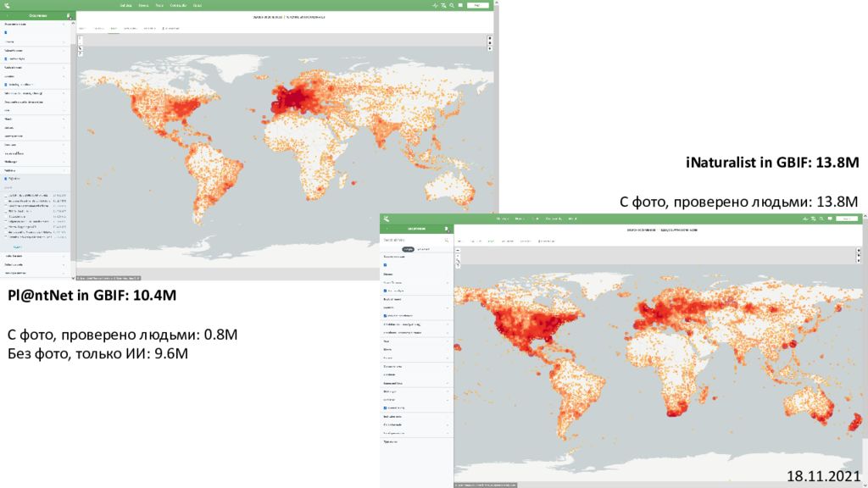The height and width of the screenshot is (488, 868).
Task: Switch filters to Simple mode in iNaturalist window
Action: (408, 250)
